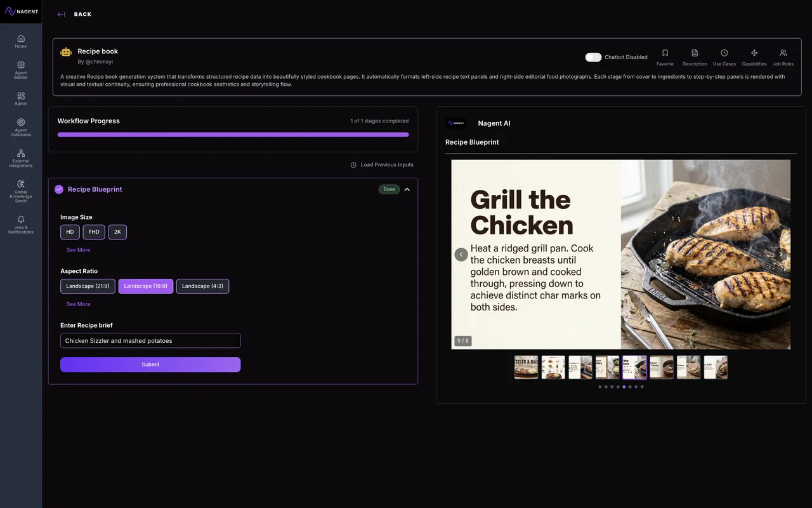
Task: Open the Admin section in the sidebar
Action: [21, 98]
